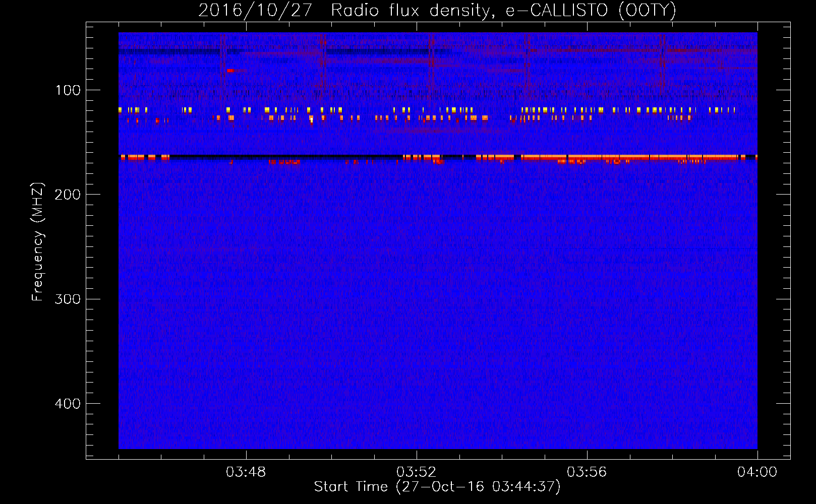Click the 04:00 time tick label

pos(757,472)
